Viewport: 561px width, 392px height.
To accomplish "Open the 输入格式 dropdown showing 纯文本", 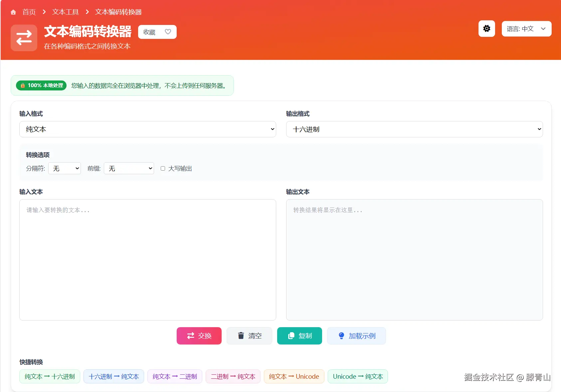I will 148,129.
